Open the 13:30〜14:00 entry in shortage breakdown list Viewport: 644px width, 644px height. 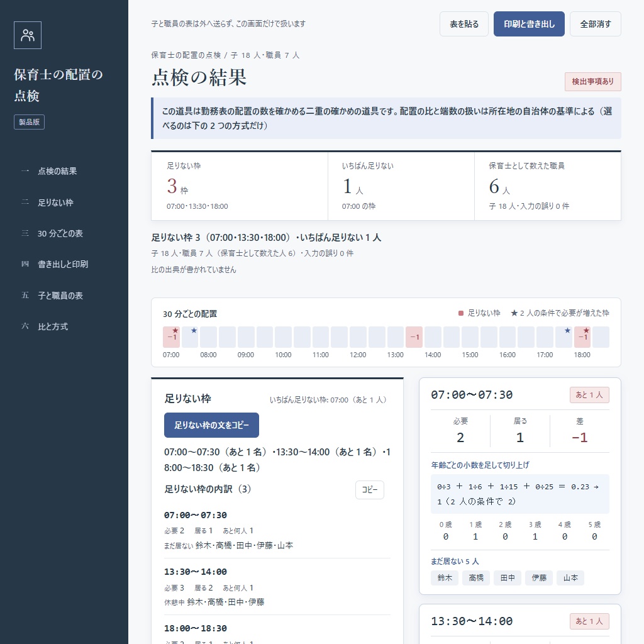click(x=277, y=587)
